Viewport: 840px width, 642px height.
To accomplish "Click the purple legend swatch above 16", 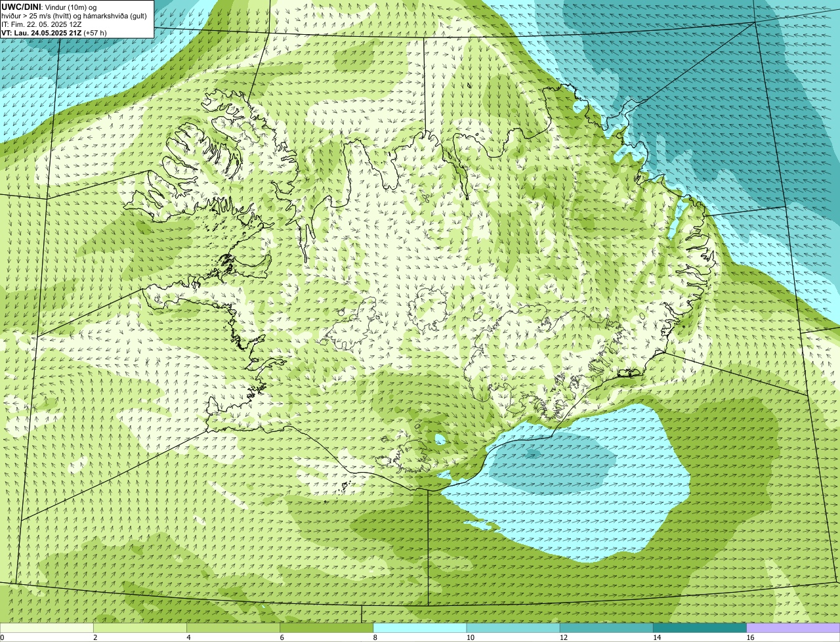I will pos(793,628).
